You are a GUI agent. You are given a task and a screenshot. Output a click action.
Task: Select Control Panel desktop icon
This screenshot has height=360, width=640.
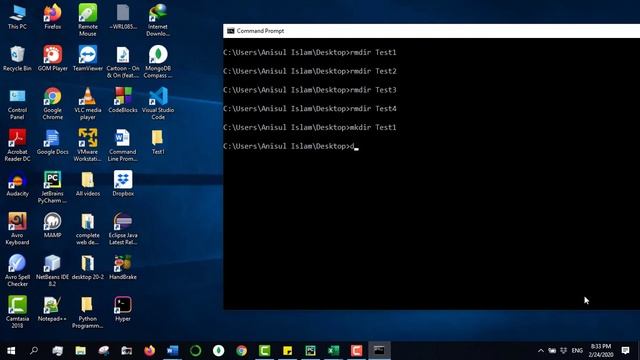(x=17, y=104)
